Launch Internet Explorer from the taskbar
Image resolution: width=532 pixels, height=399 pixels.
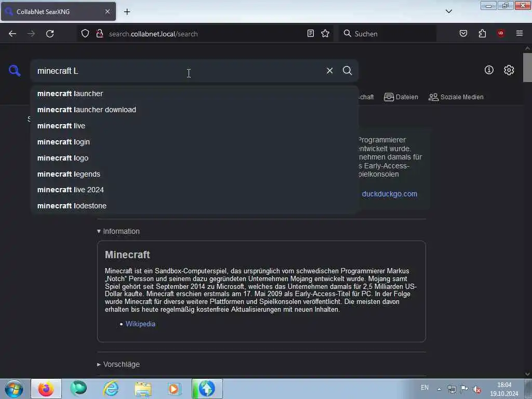[111, 389]
